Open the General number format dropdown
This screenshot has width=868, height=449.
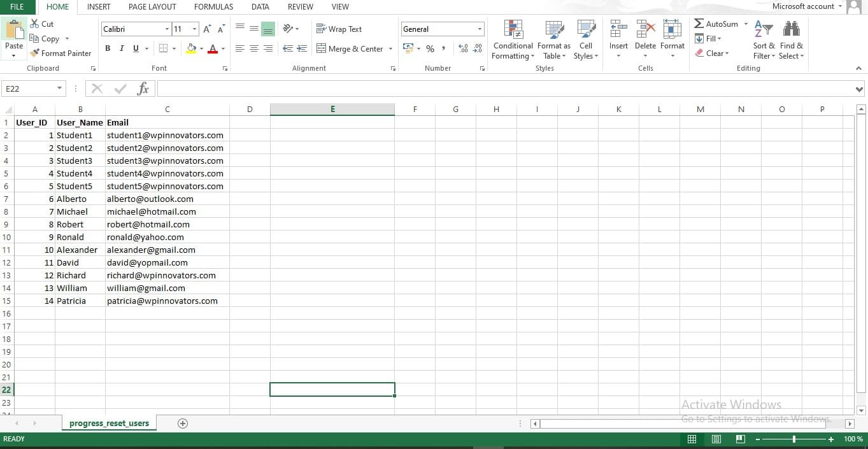click(x=480, y=29)
